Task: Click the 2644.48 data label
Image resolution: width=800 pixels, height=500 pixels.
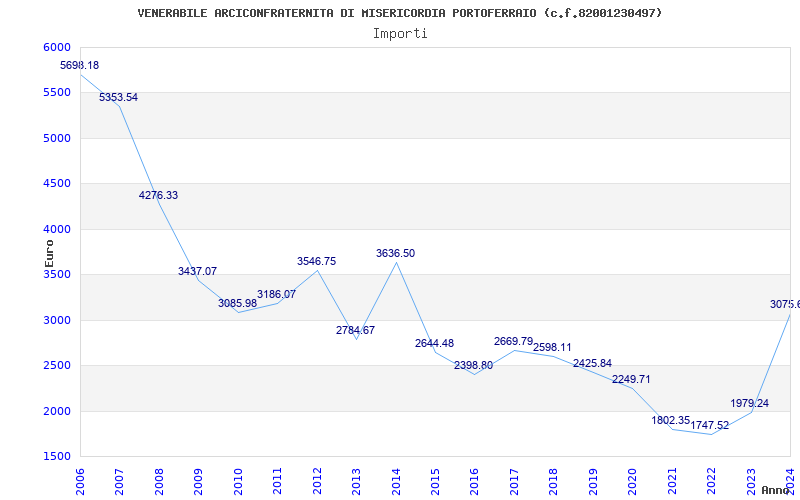Action: point(434,343)
